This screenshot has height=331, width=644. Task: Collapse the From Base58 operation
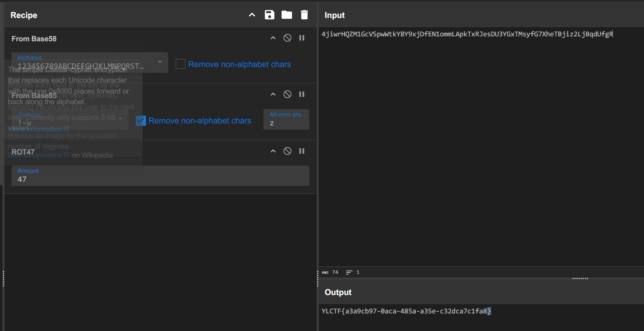click(x=273, y=38)
